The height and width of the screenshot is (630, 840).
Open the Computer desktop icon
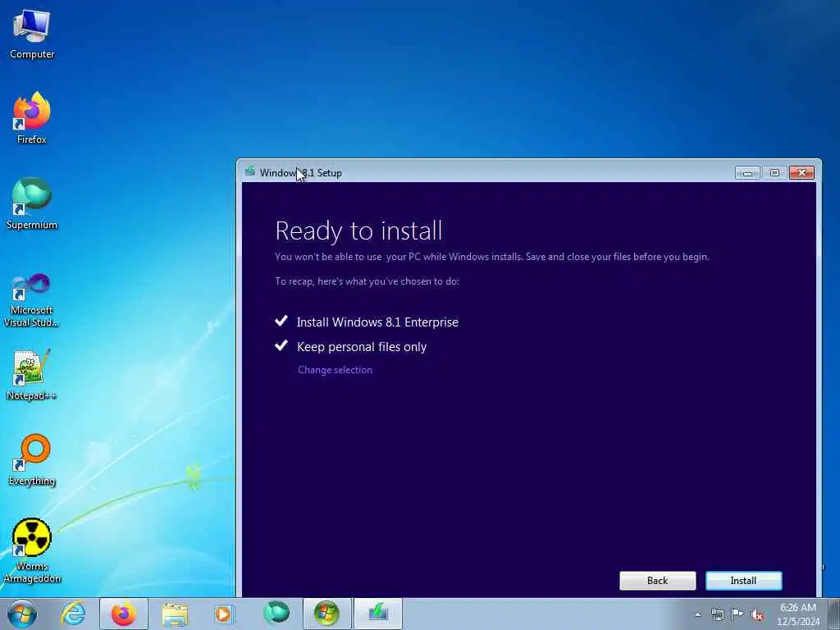tap(32, 34)
